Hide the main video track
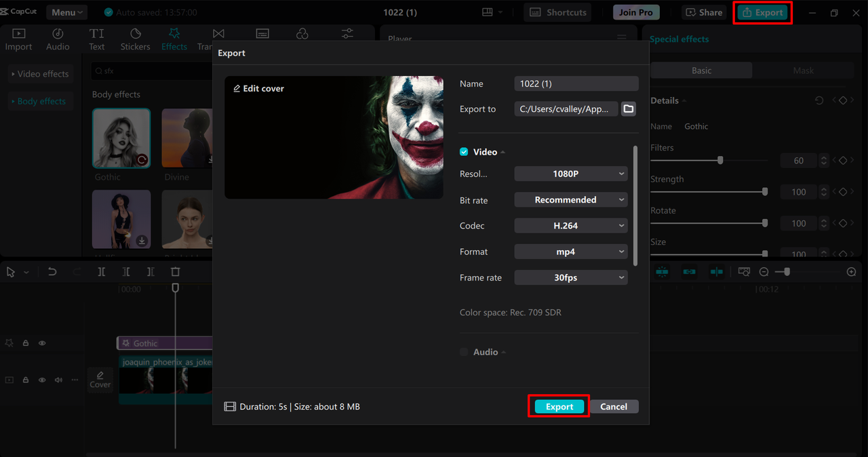 point(42,380)
